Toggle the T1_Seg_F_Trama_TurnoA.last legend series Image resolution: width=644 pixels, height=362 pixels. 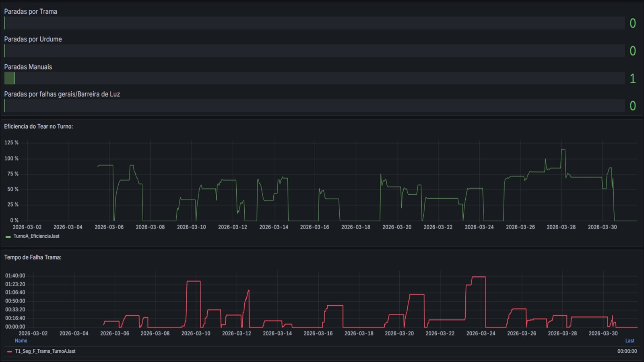tap(45, 351)
